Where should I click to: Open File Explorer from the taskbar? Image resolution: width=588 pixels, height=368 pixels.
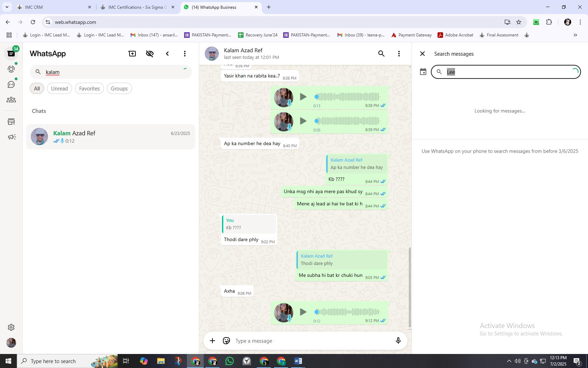pos(161,361)
